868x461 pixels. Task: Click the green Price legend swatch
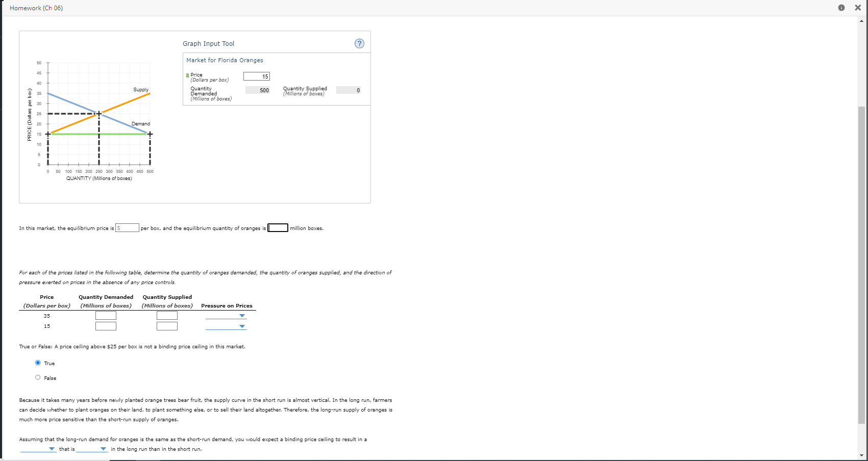(188, 76)
